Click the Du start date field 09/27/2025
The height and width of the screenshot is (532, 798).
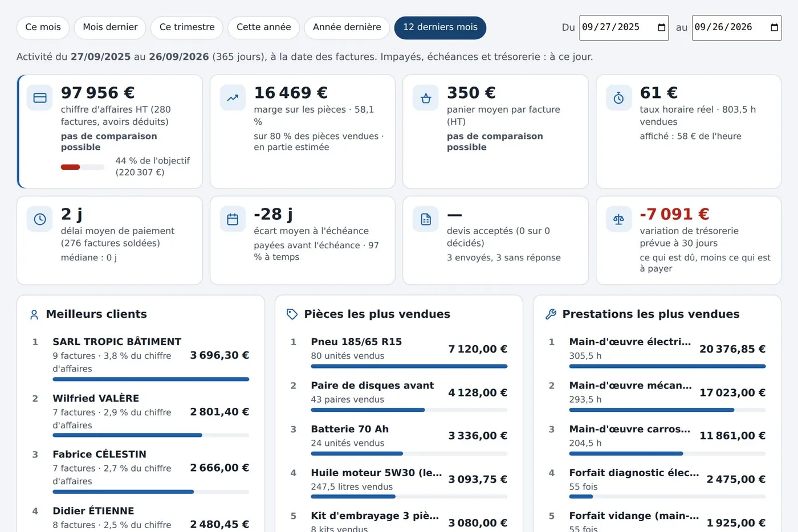click(624, 27)
